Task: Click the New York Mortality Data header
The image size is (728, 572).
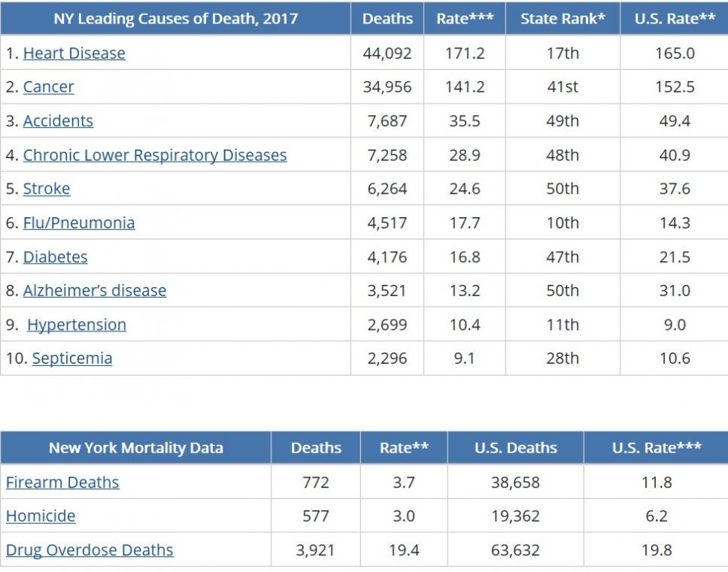Action: tap(135, 448)
